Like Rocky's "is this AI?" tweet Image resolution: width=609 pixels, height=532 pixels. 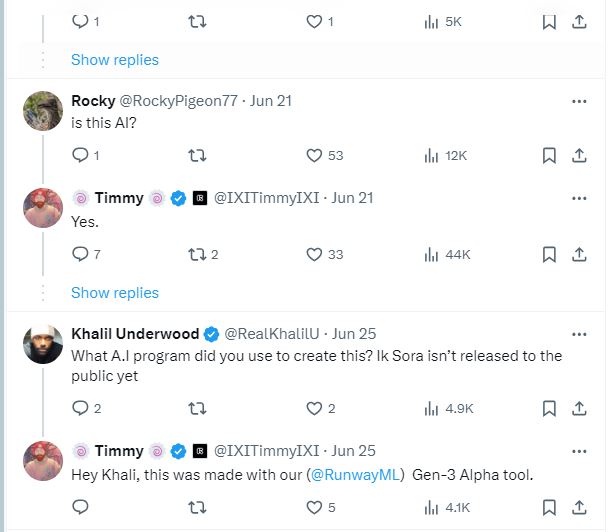point(314,155)
